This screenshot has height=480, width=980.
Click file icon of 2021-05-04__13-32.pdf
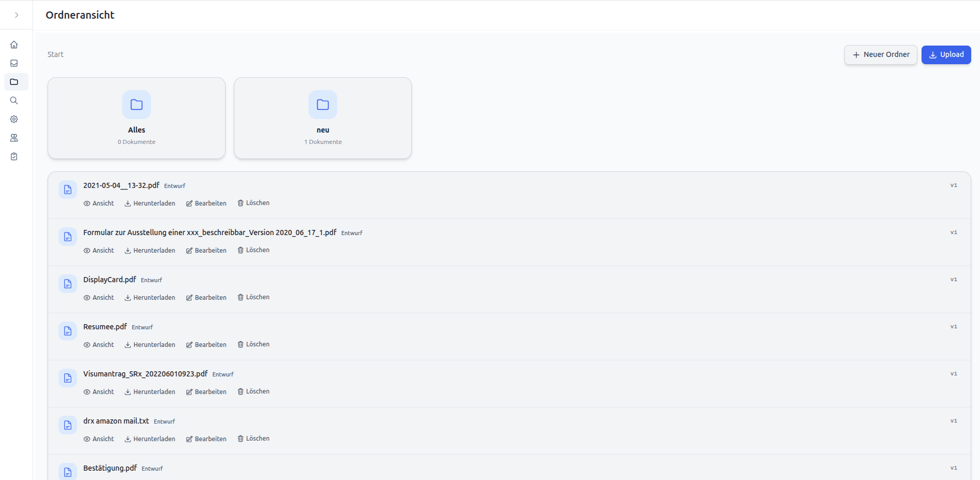[x=68, y=190]
